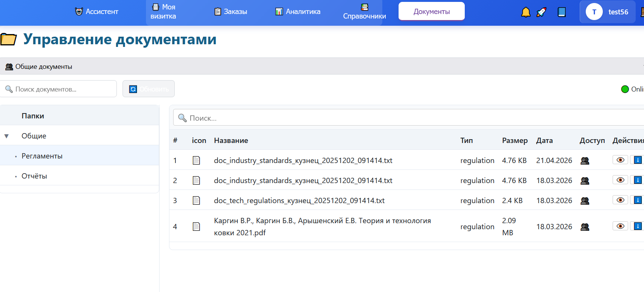
Task: Click shared access icon in row 4
Action: (x=585, y=227)
